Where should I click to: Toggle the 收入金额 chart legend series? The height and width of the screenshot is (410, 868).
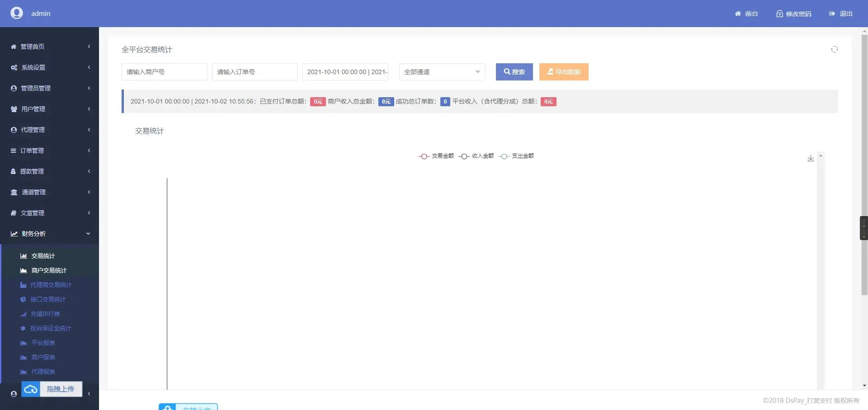pyautogui.click(x=476, y=156)
